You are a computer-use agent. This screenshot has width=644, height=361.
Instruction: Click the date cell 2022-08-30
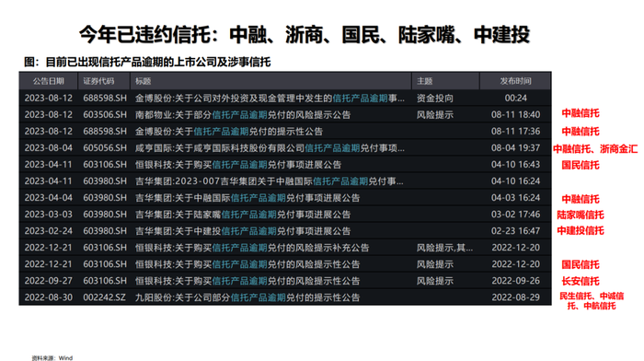49,297
